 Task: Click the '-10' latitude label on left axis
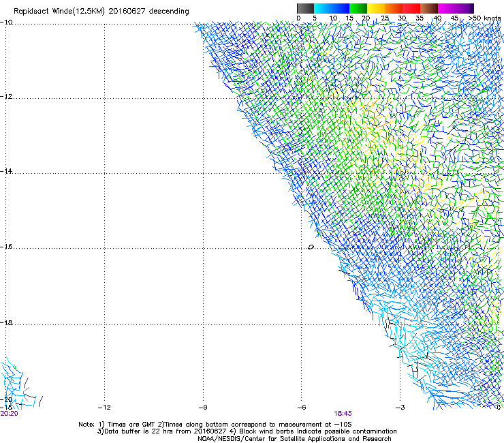tap(6, 22)
